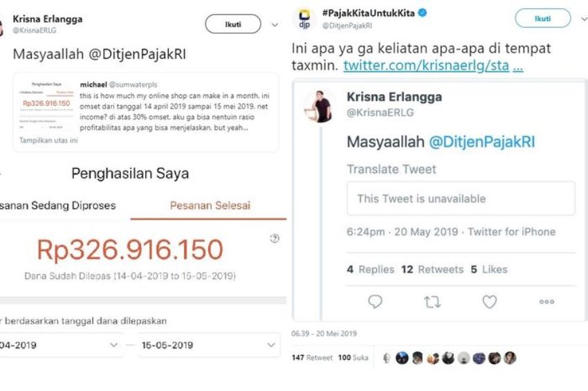The width and height of the screenshot is (588, 391).
Task: Follow PajakKitaUntukKita with Ikuti button
Action: 542,19
